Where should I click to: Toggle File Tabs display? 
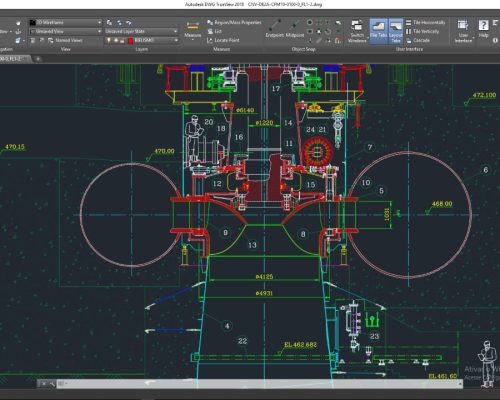tap(378, 31)
